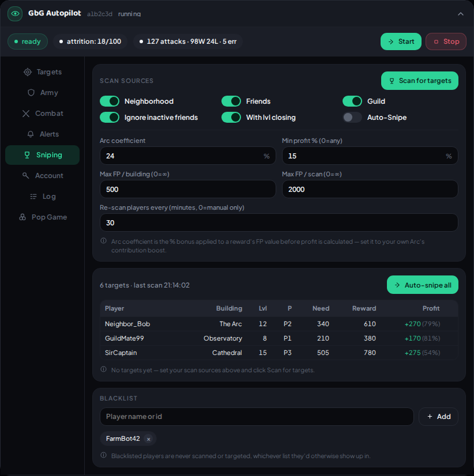Click the 127 attacks stats pill
Image resolution: width=474 pixels, height=476 pixels.
click(188, 41)
